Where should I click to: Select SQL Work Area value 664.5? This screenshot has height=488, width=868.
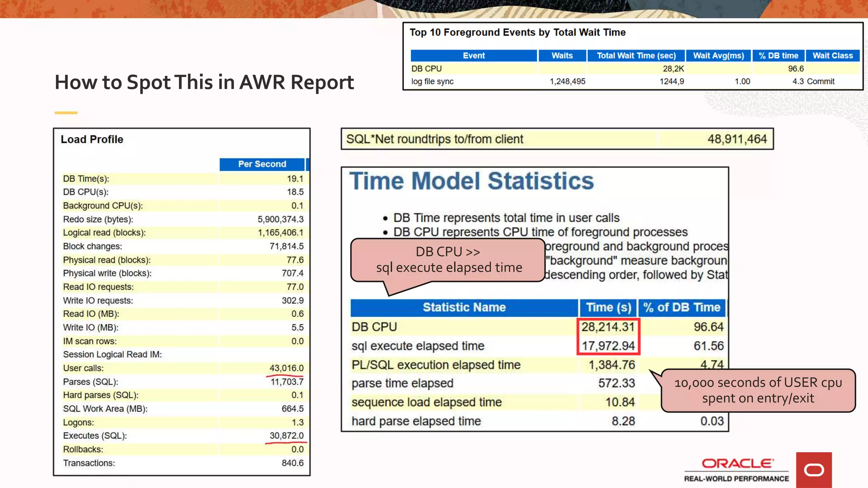292,409
